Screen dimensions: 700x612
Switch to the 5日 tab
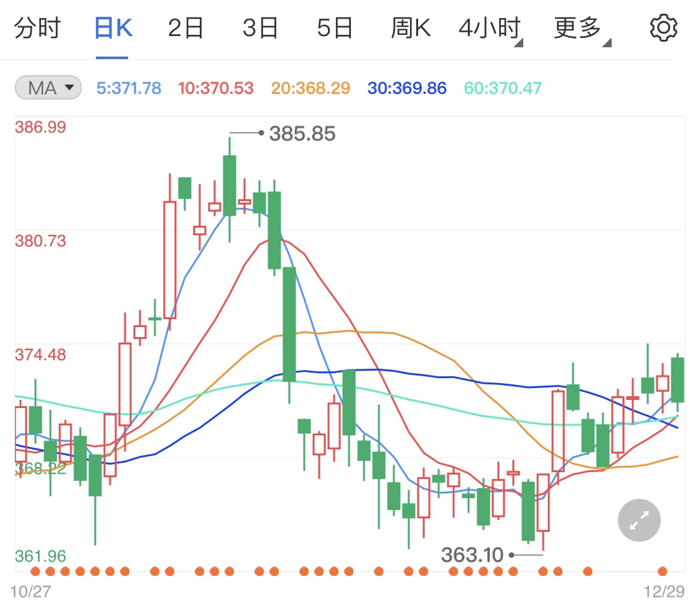click(335, 28)
